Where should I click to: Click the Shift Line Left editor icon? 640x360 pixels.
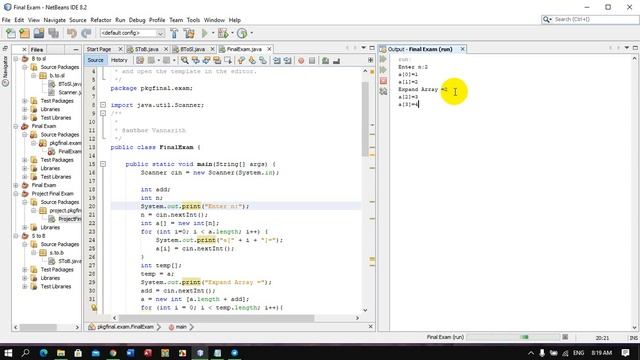[277, 60]
